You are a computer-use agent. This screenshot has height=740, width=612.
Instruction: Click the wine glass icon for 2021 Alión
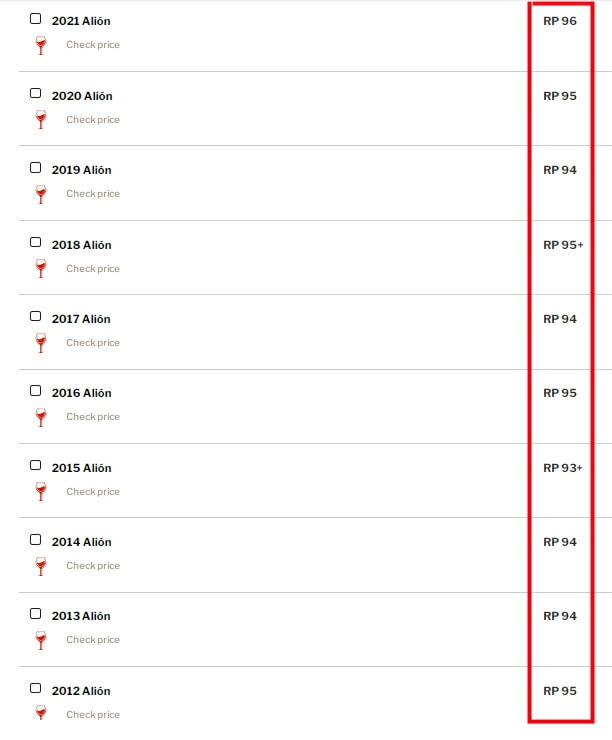(x=40, y=45)
